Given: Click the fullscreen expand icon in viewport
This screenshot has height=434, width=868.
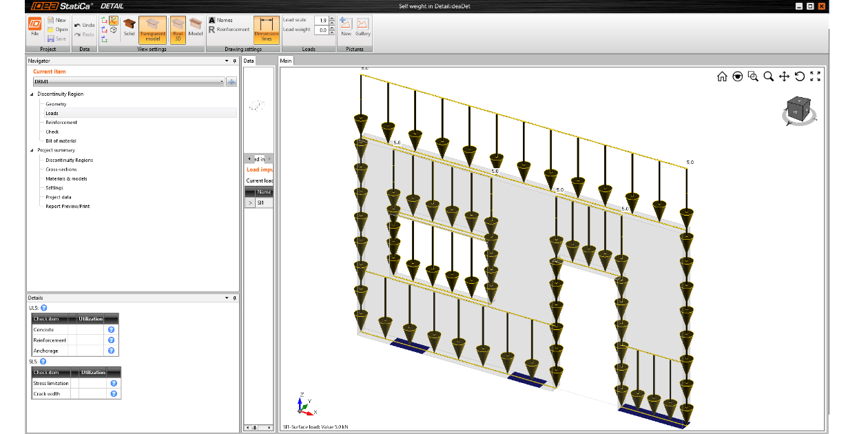Looking at the screenshot, I should click(816, 76).
